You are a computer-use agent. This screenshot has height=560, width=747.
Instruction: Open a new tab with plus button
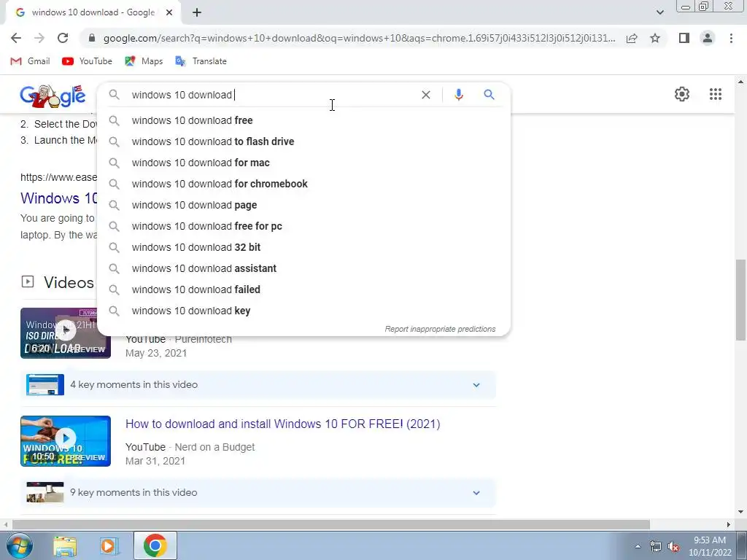pos(197,12)
